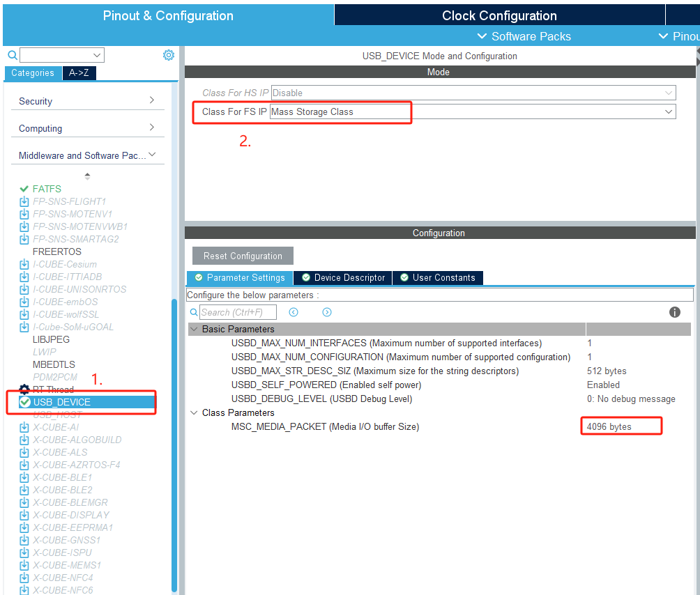Click MSC_MEDIA_PACKET value 4096 bytes
This screenshot has height=595, width=700.
(x=609, y=427)
